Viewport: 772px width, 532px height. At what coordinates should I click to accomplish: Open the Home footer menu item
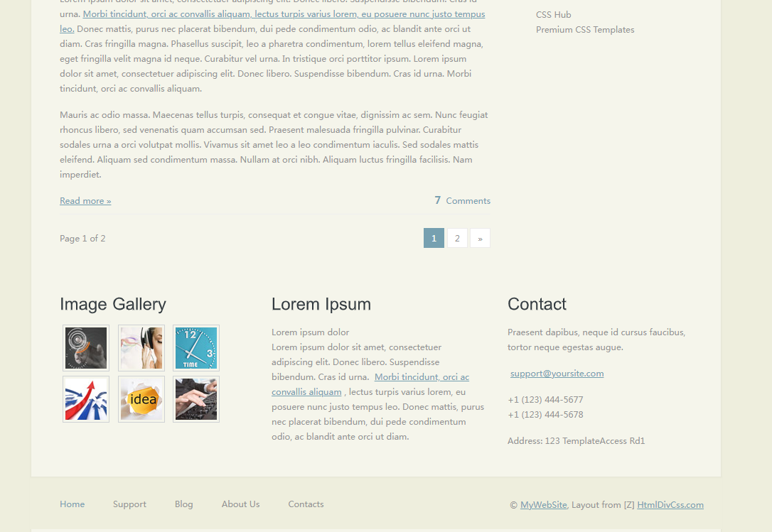(72, 504)
